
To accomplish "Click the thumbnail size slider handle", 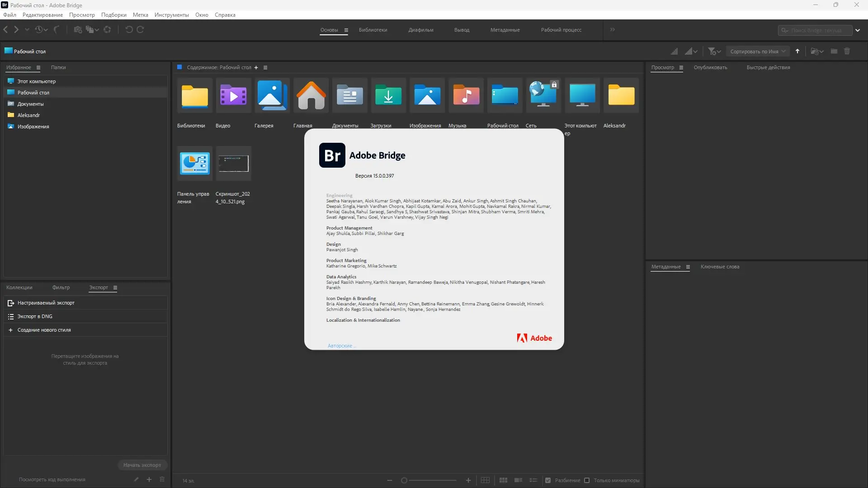I will tap(404, 480).
